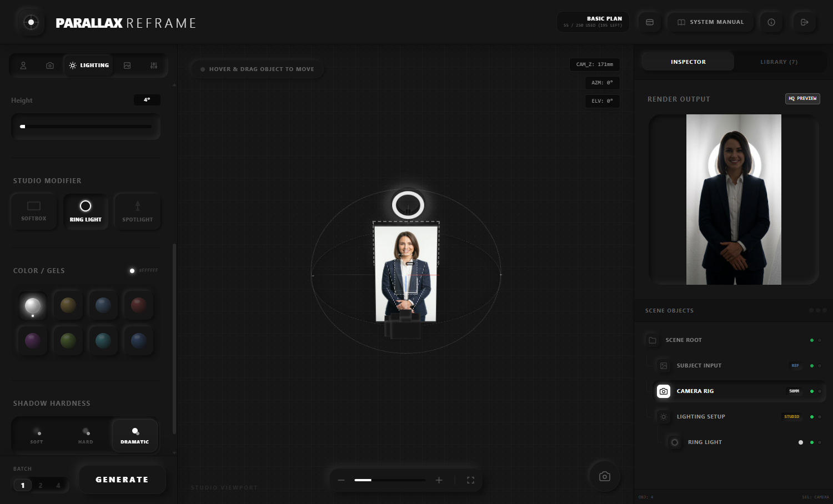This screenshot has width=833, height=504.
Task: Click the info icon in header
Action: click(x=771, y=22)
